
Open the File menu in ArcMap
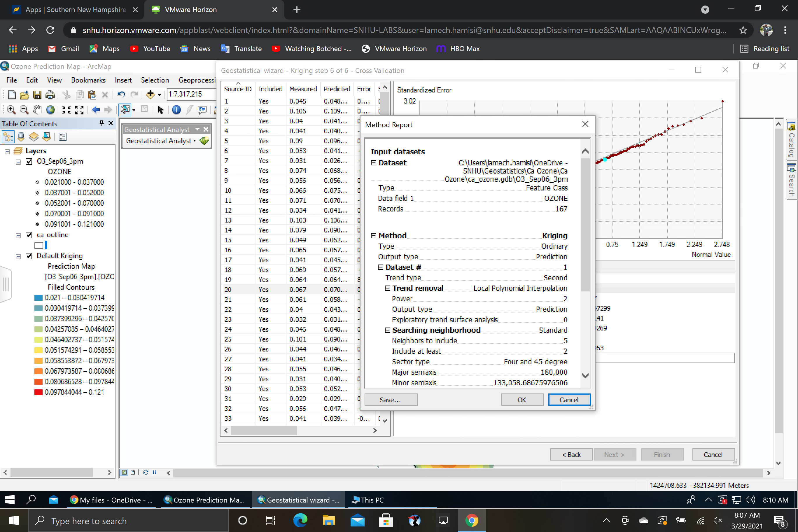12,80
